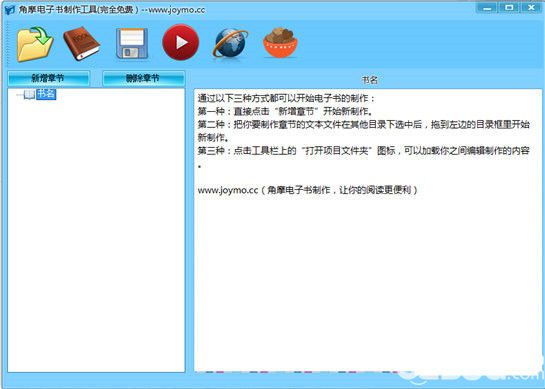Click the book icon beside 书名 node
The width and height of the screenshot is (545, 389).
click(x=29, y=94)
